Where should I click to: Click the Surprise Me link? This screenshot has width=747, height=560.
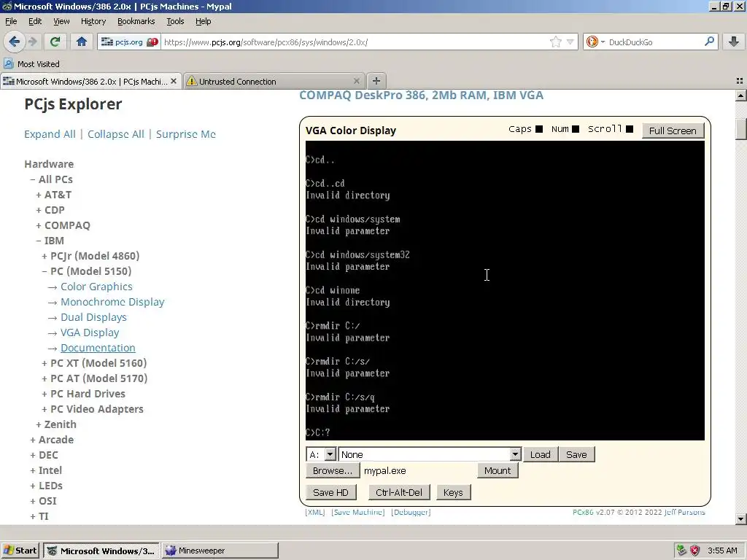click(x=186, y=134)
